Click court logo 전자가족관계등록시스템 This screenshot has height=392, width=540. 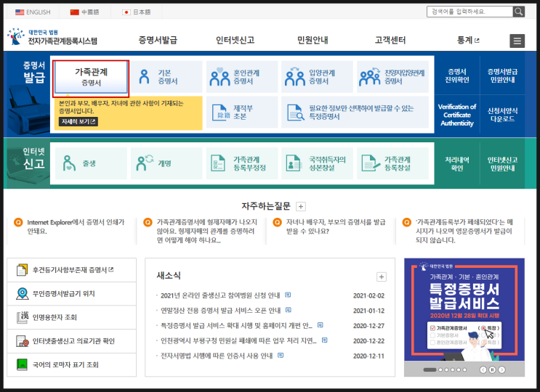pos(52,37)
